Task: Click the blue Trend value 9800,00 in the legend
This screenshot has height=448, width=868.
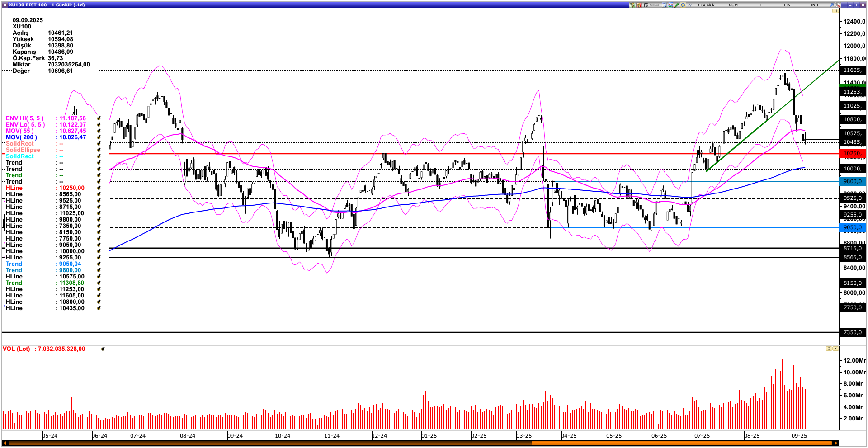Action: (x=70, y=270)
